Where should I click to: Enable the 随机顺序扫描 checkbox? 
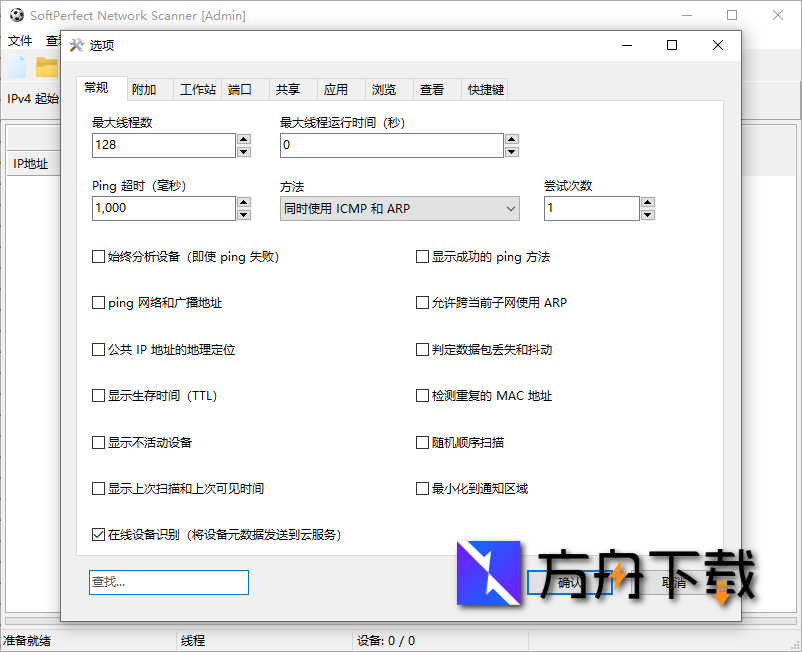(x=423, y=441)
